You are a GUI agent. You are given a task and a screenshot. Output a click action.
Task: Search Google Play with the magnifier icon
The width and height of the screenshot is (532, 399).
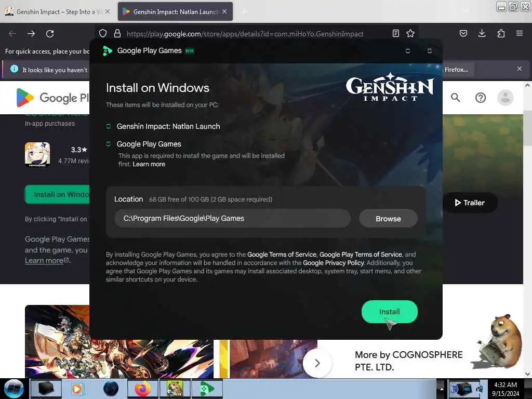455,98
